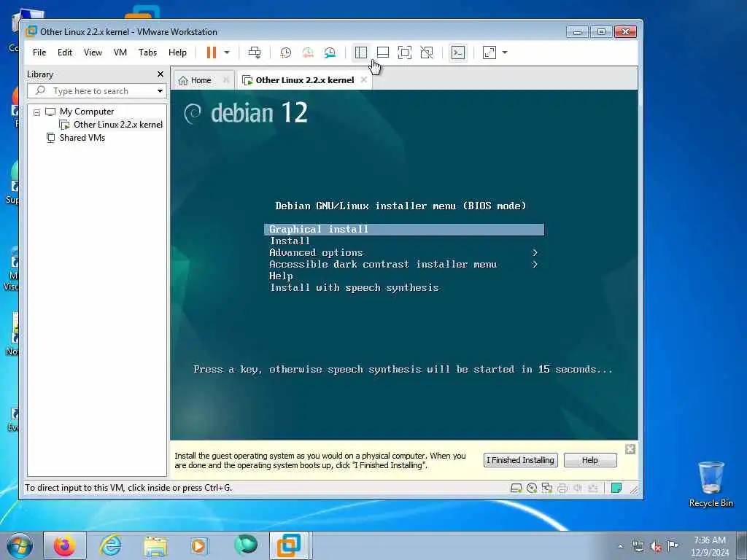Open the Edit menu

pos(65,52)
